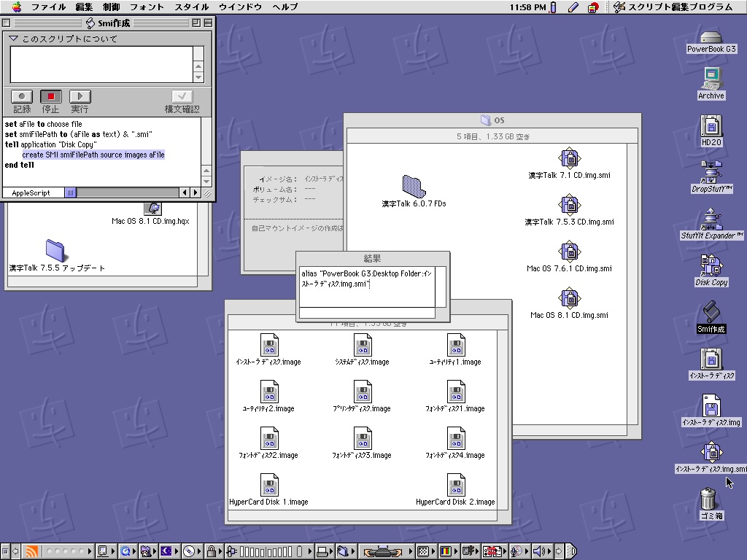Click the 'end tell' line in the script
The height and width of the screenshot is (560, 747).
pyautogui.click(x=20, y=165)
